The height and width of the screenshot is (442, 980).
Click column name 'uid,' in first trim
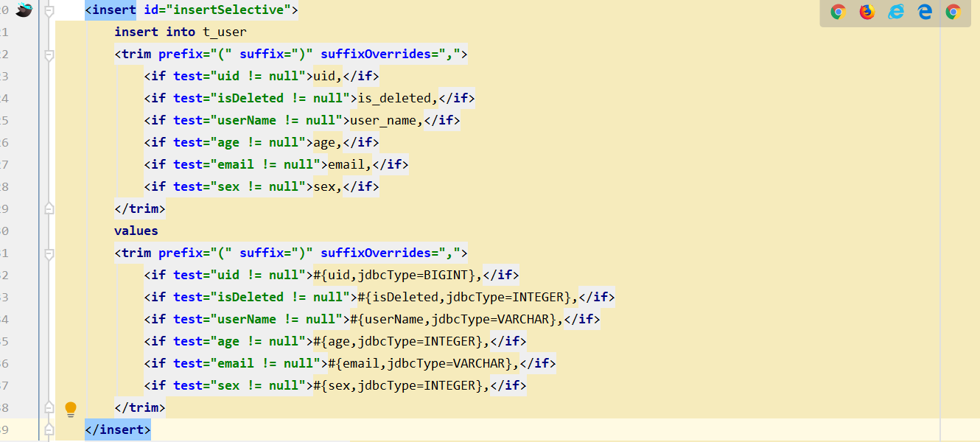(x=328, y=76)
